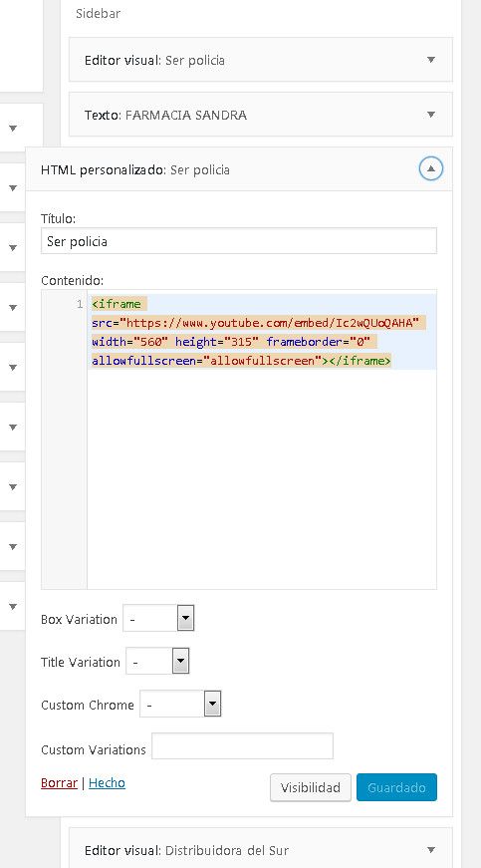Image resolution: width=481 pixels, height=868 pixels.
Task: Open the Custom Chrome dropdown
Action: pyautogui.click(x=180, y=704)
